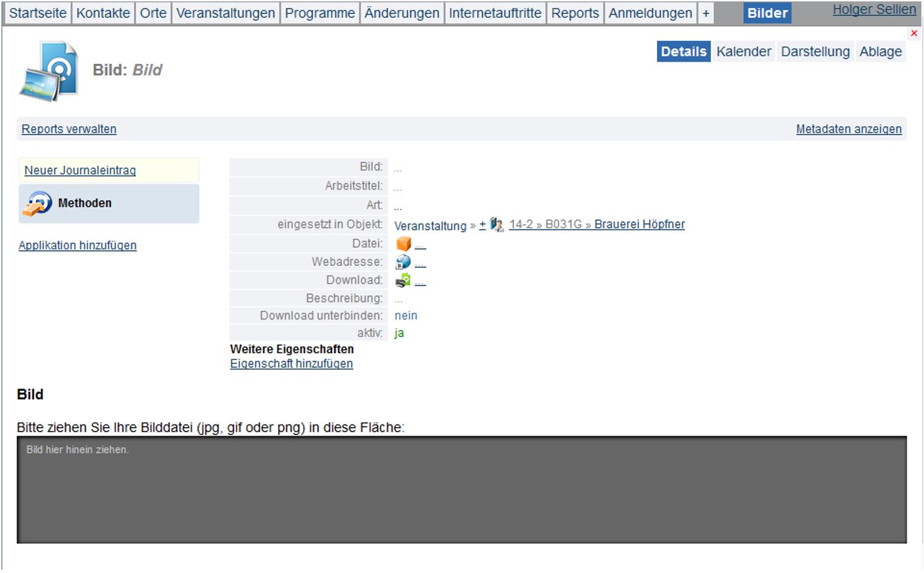The height and width of the screenshot is (573, 924).
Task: Click the Methoden icon in sidebar
Action: pyautogui.click(x=37, y=204)
